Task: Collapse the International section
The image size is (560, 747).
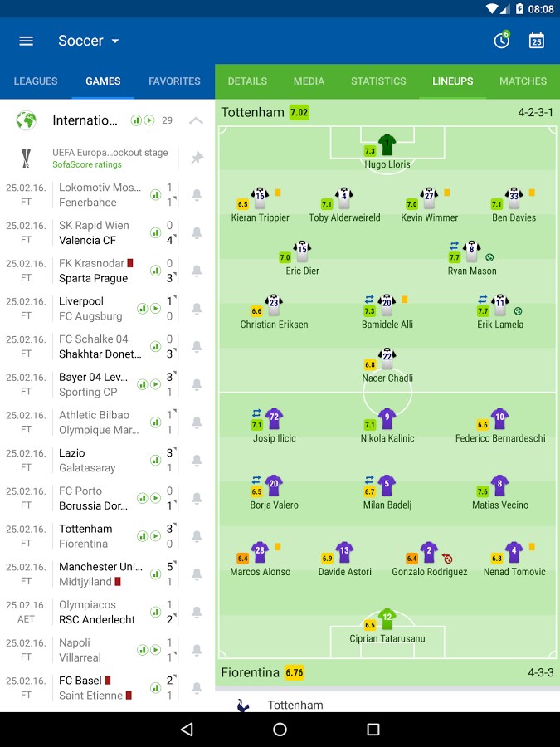Action: click(x=196, y=120)
